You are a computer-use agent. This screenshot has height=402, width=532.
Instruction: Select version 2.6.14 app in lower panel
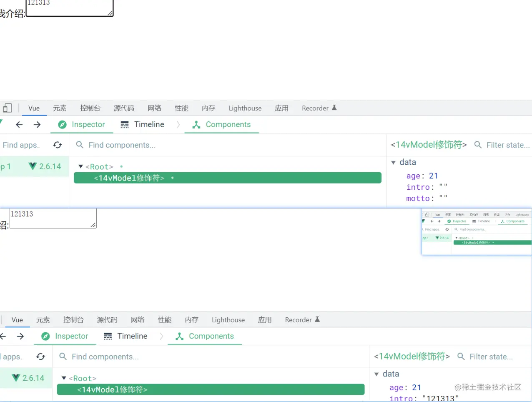26,378
